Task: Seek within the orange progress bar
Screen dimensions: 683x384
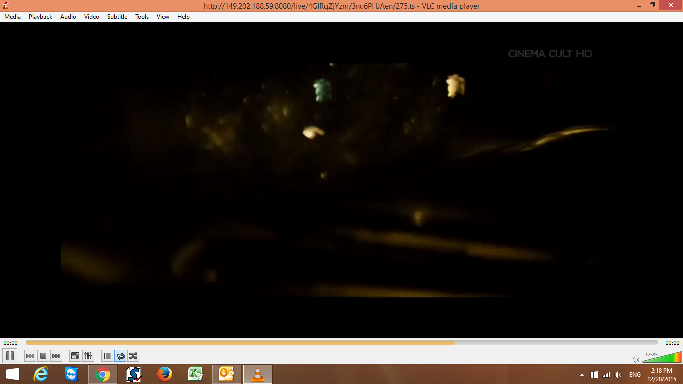Action: click(342, 343)
